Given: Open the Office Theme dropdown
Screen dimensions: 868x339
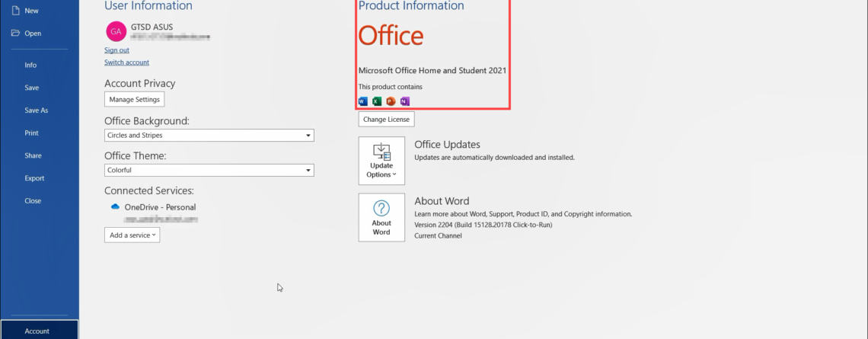Looking at the screenshot, I should (209, 171).
